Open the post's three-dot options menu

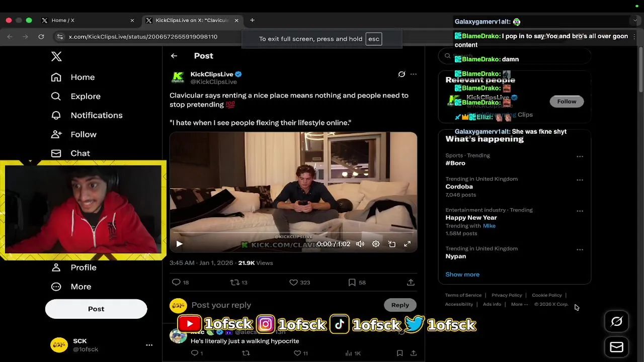[414, 74]
